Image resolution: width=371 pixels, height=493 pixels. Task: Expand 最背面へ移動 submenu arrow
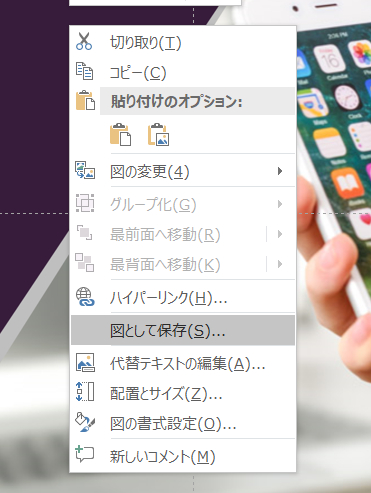[x=280, y=264]
